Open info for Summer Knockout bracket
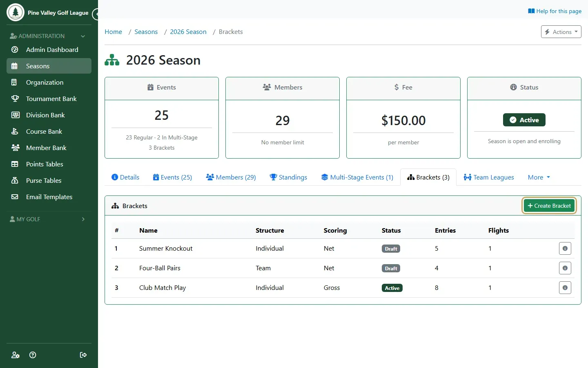The height and width of the screenshot is (368, 588). tap(565, 249)
